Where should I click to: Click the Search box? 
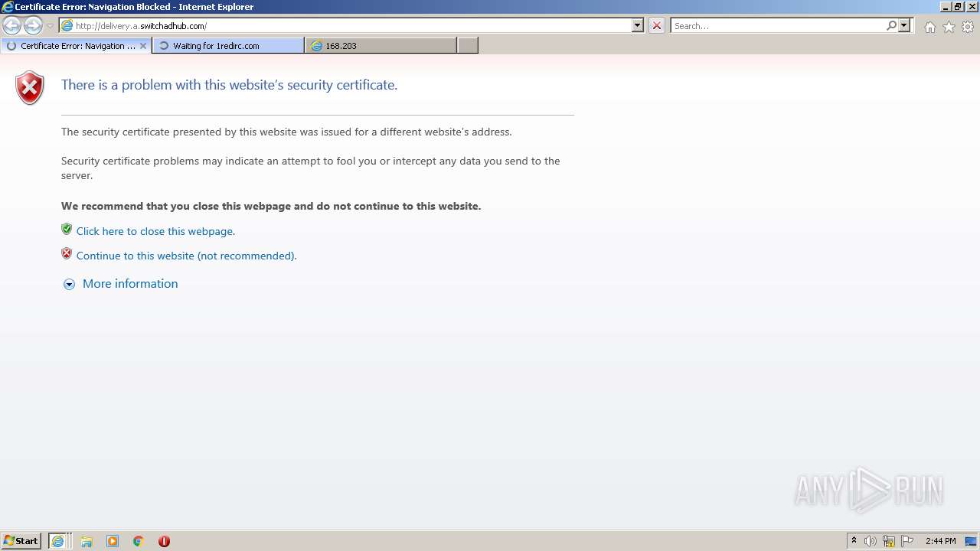778,26
